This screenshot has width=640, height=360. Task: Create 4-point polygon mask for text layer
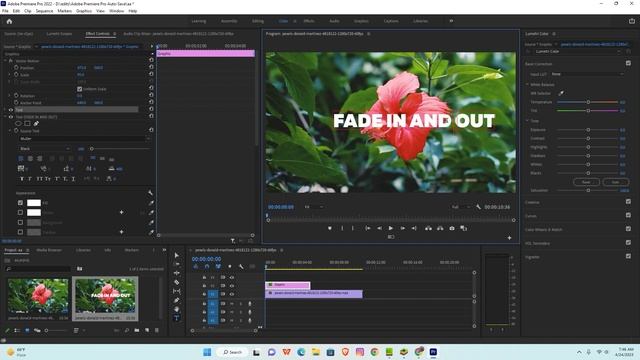pyautogui.click(x=27, y=123)
